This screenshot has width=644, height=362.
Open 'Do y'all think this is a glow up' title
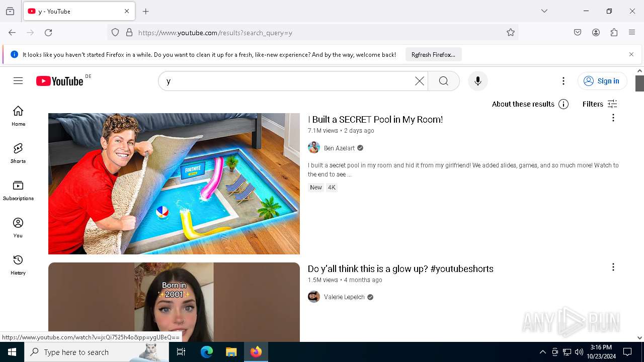click(x=400, y=269)
